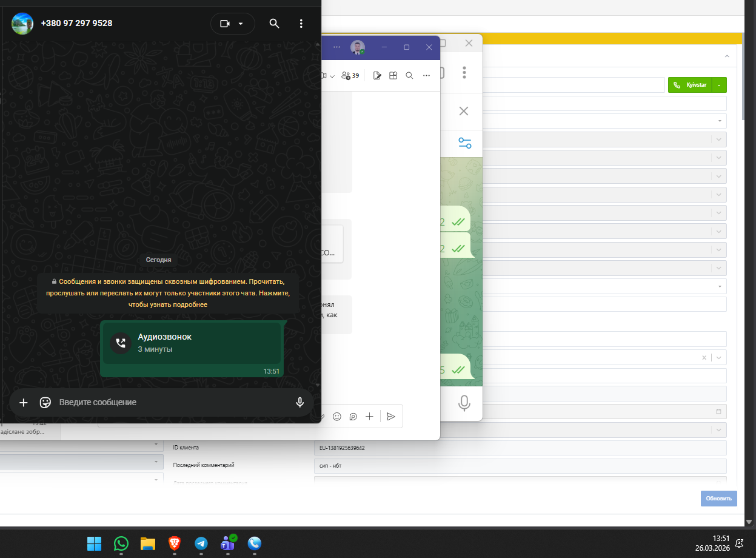Image resolution: width=756 pixels, height=558 pixels.
Task: Edit the Последний комментарий field сип - нбт
Action: 520,466
